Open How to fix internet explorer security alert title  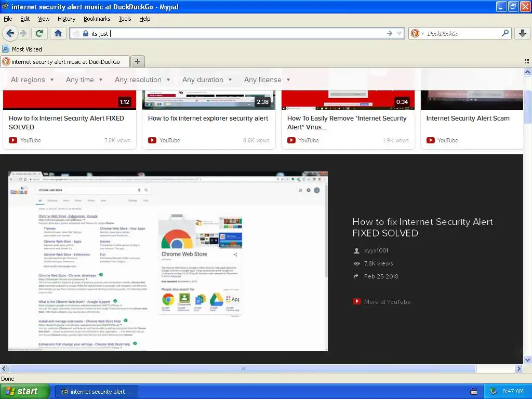[x=208, y=118]
